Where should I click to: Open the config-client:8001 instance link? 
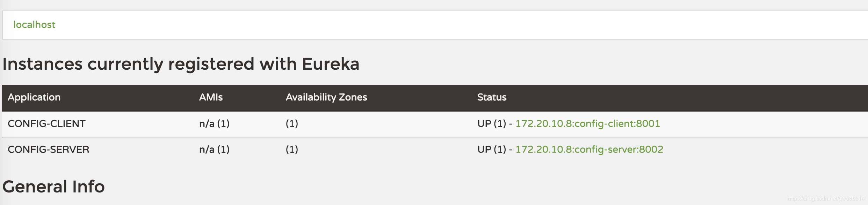click(587, 124)
